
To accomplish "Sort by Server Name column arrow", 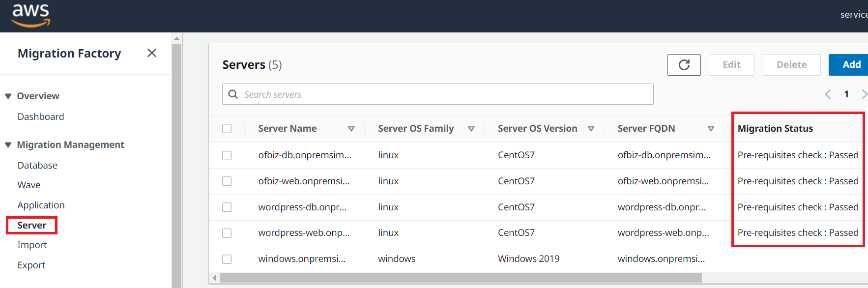I will click(x=351, y=129).
